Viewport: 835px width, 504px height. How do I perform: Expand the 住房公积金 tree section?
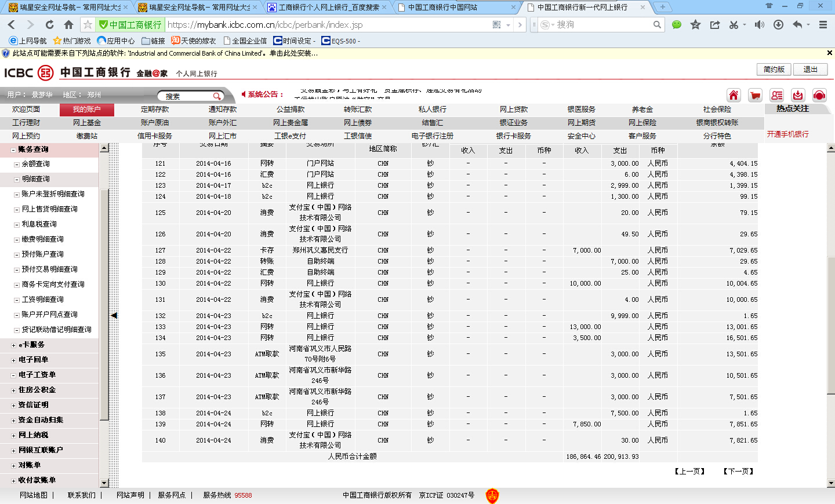pyautogui.click(x=13, y=390)
